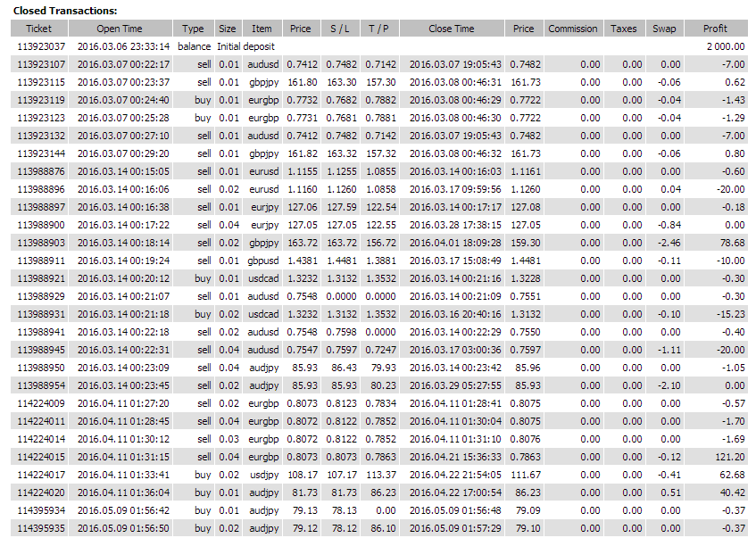Click the Closed Transactions heading
The height and width of the screenshot is (538, 756).
click(65, 11)
